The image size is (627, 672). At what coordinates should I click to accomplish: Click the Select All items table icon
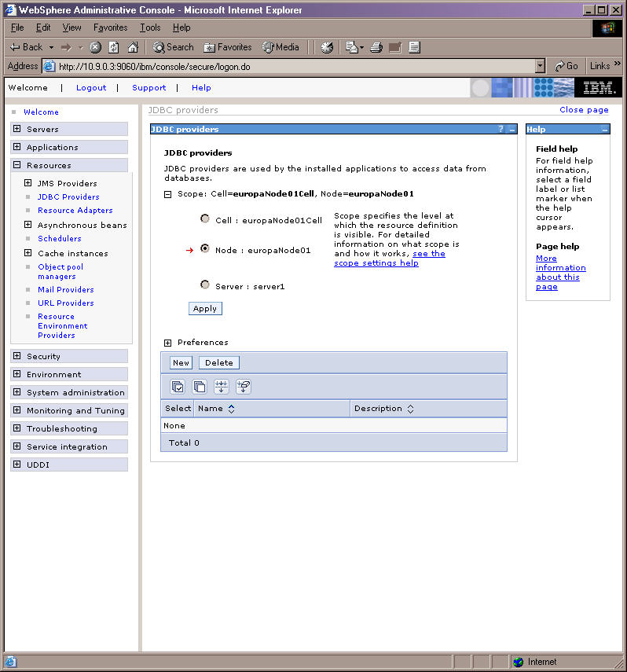coord(178,387)
